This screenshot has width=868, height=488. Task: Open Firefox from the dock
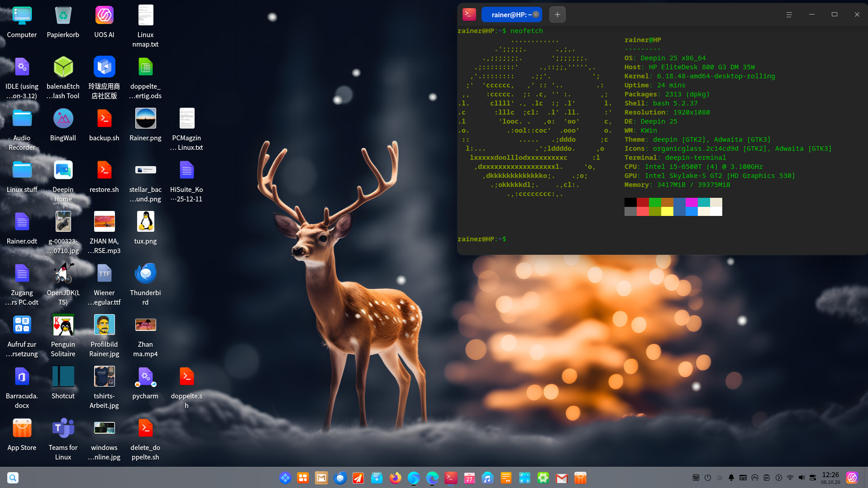[395, 478]
